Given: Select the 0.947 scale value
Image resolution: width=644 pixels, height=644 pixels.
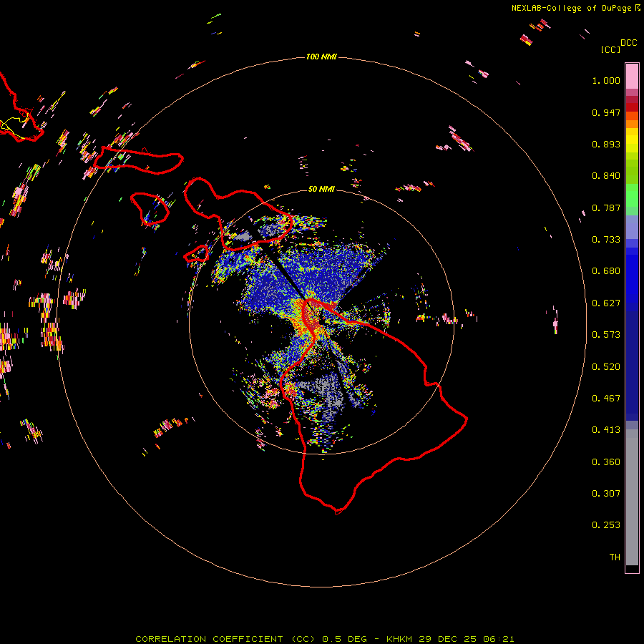Looking at the screenshot, I should click(606, 112).
